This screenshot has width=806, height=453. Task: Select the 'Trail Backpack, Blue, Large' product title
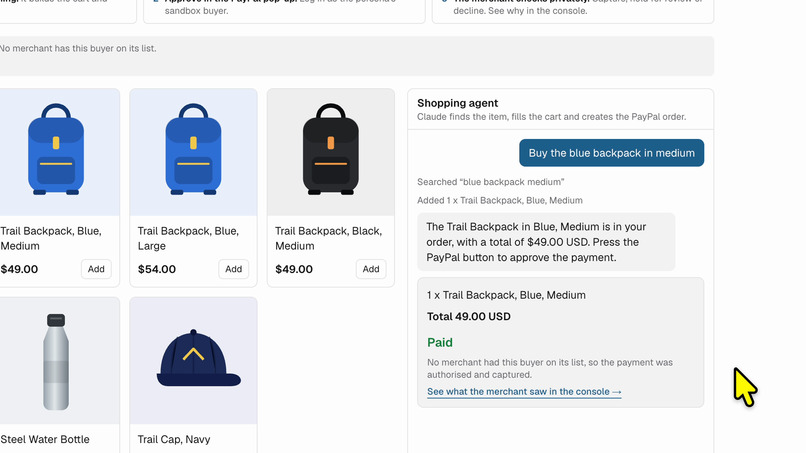188,239
